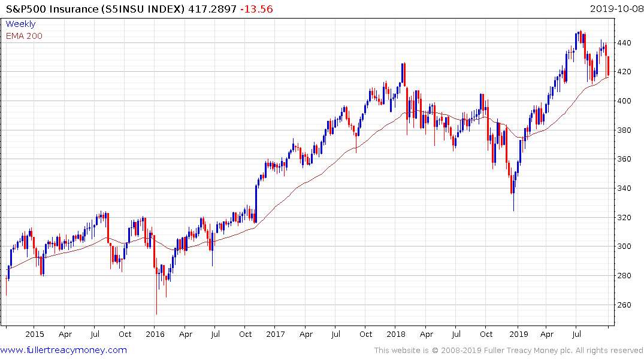
Task: Click the date 2019-10-08
Action: tap(616, 8)
